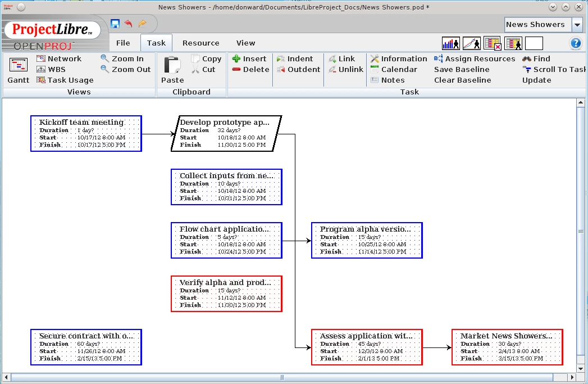Open the View tab
Viewport: 588px width, 384px height.
(245, 43)
